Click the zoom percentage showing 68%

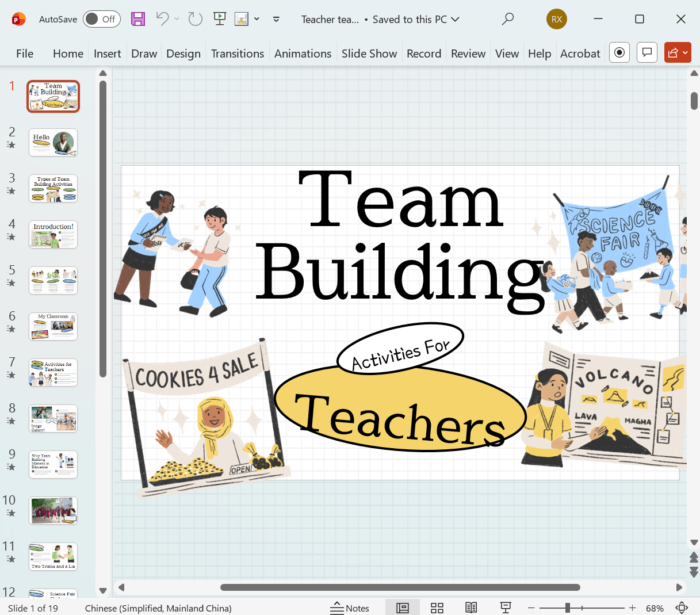pos(655,608)
